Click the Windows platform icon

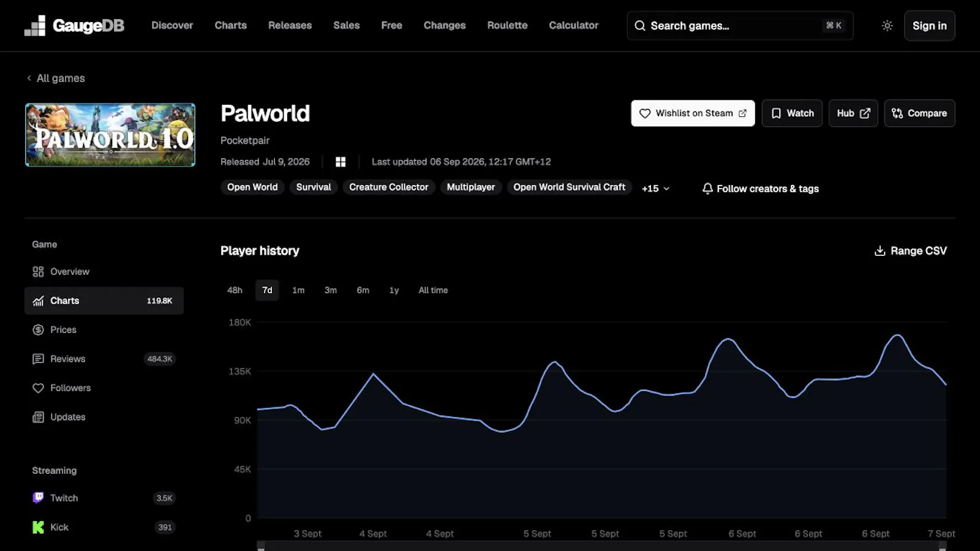tap(341, 162)
